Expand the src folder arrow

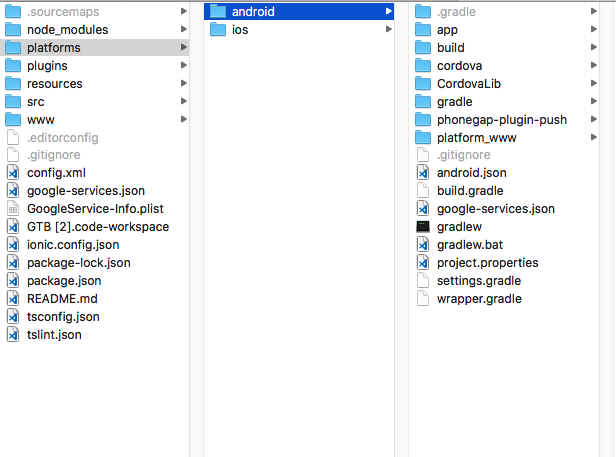[183, 101]
